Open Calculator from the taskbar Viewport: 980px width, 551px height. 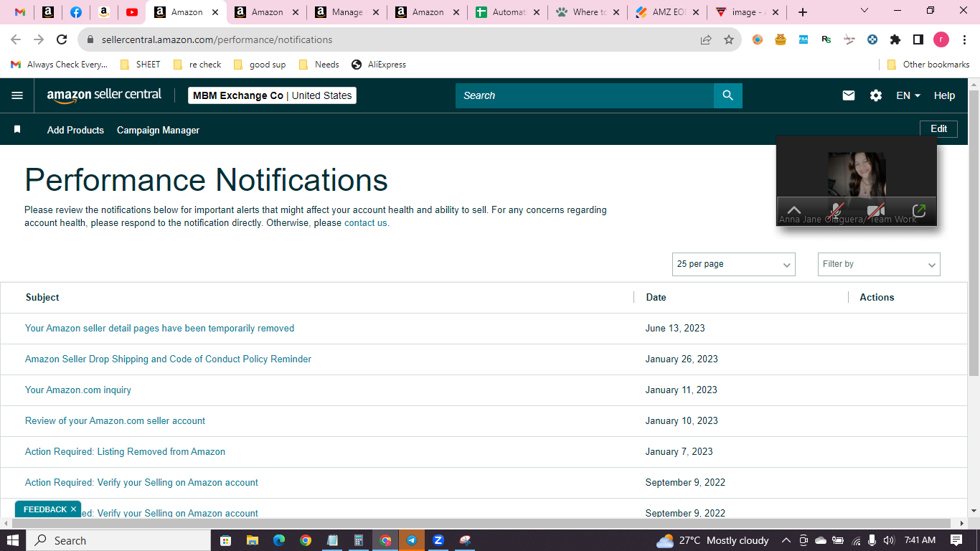359,540
